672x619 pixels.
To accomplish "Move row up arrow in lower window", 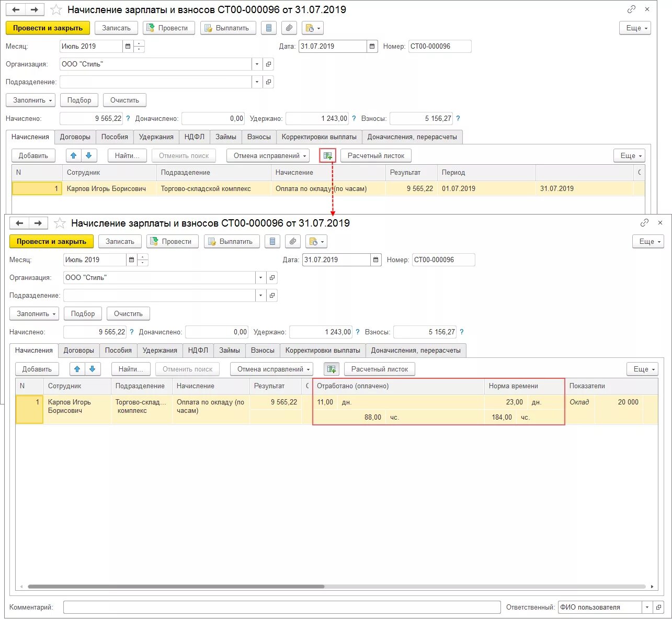I will [77, 369].
